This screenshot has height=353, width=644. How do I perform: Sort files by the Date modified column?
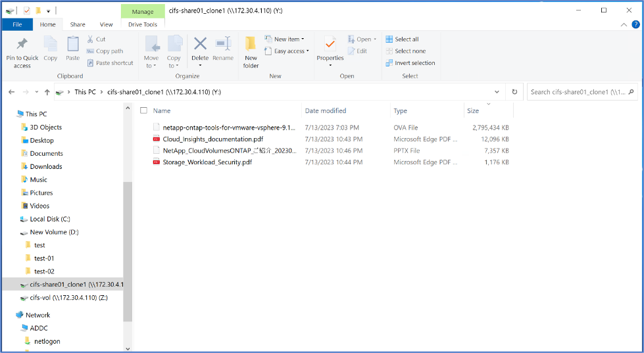point(326,111)
